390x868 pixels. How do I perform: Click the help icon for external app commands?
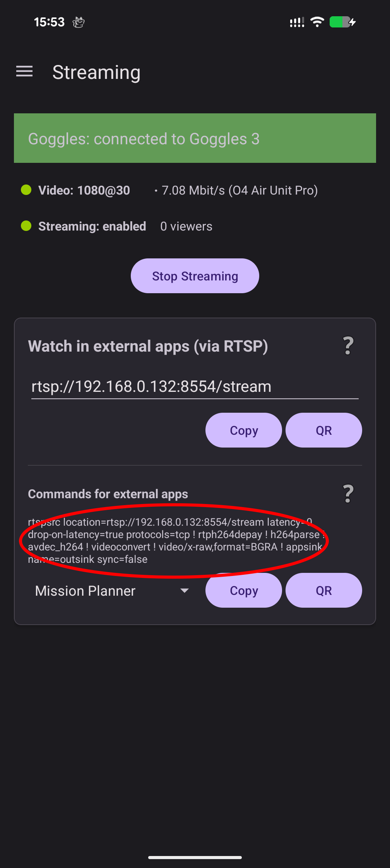(348, 494)
